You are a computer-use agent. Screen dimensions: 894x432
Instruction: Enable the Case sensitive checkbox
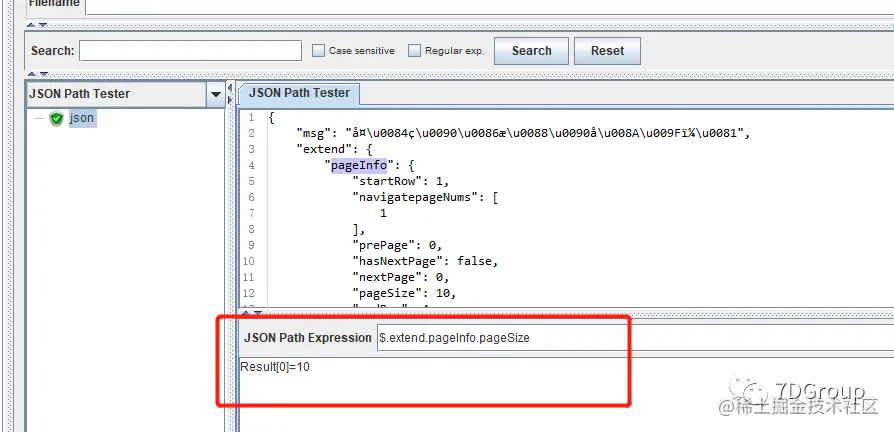pos(318,51)
